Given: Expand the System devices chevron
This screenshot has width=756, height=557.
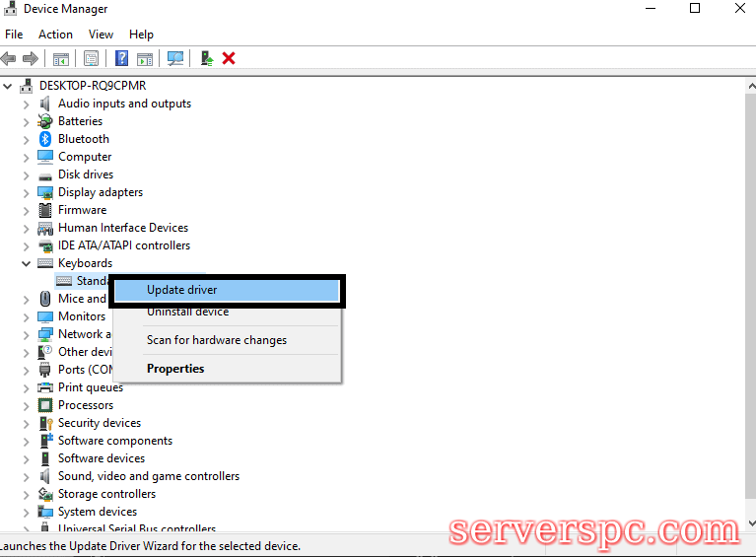Looking at the screenshot, I should pos(26,513).
